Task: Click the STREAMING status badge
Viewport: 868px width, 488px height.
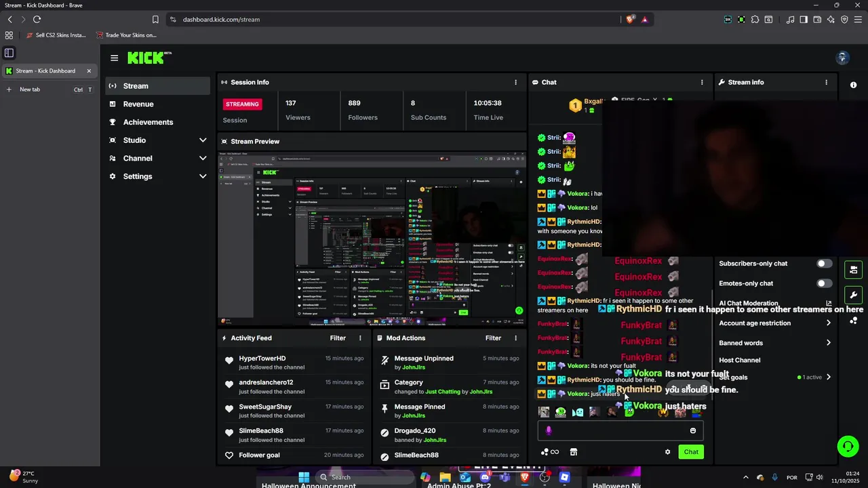Action: click(242, 104)
